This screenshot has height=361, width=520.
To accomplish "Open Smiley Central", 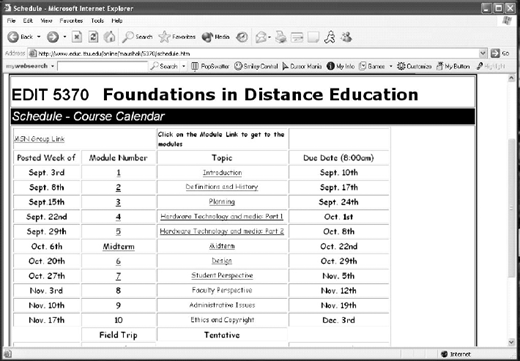I will pyautogui.click(x=256, y=66).
